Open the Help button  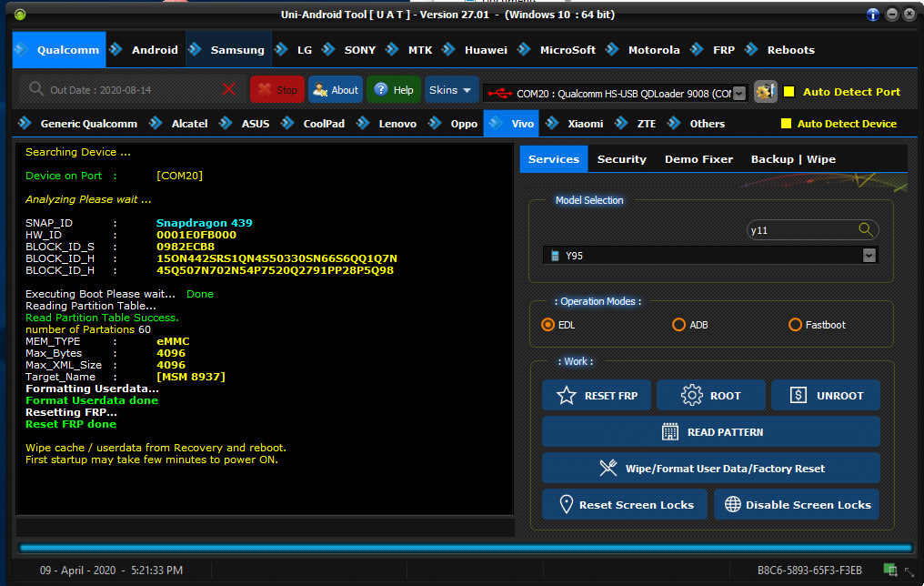(394, 90)
